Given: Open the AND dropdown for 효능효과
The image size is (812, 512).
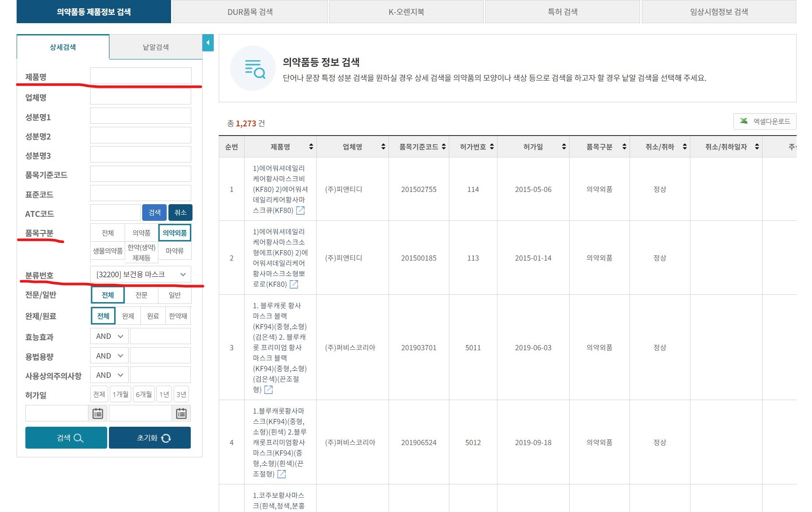Looking at the screenshot, I should coord(109,336).
